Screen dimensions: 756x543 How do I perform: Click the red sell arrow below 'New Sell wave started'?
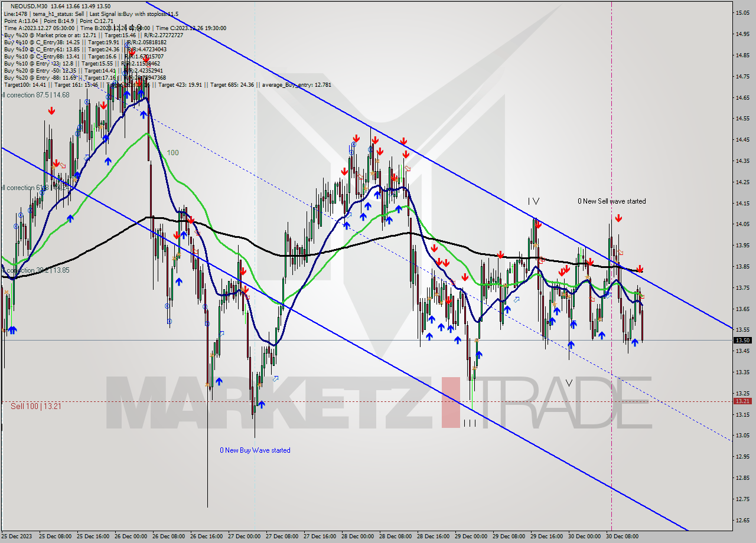(618, 218)
